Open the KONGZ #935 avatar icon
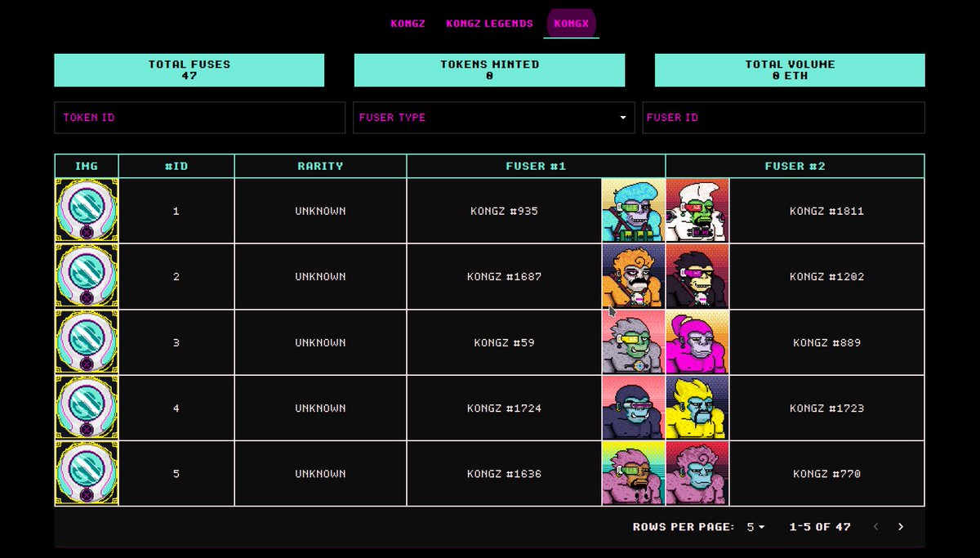The height and width of the screenshot is (558, 980). 633,210
